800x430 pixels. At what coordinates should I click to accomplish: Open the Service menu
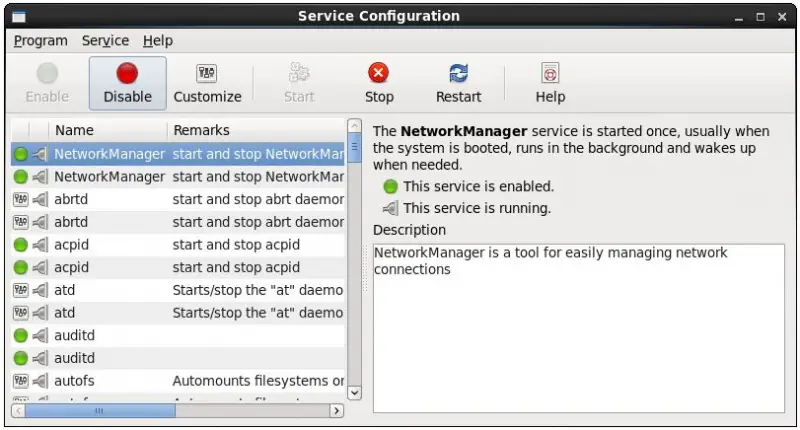click(x=105, y=41)
